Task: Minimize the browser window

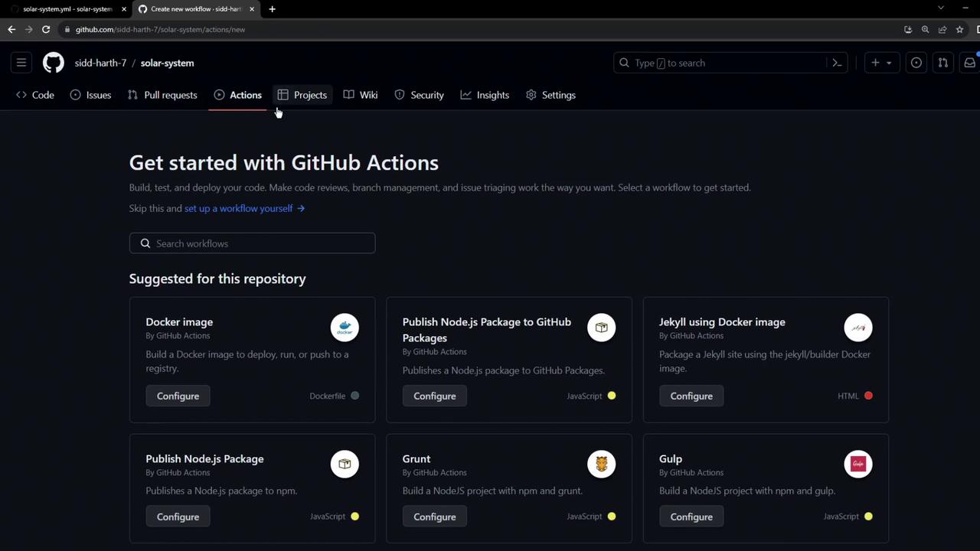Action: [x=965, y=8]
